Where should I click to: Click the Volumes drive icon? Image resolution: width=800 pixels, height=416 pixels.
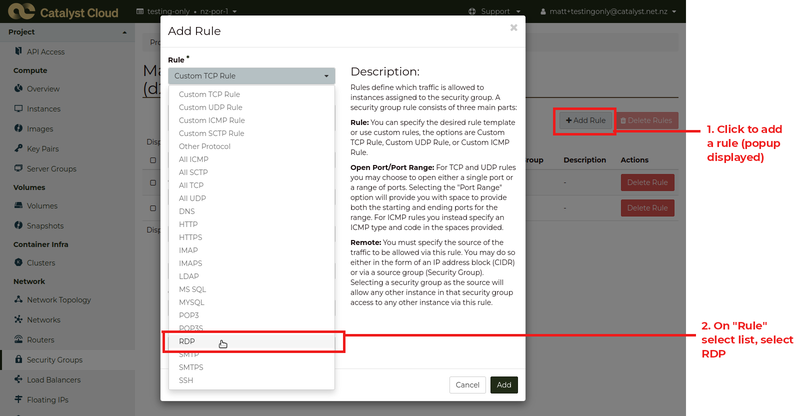[18, 205]
